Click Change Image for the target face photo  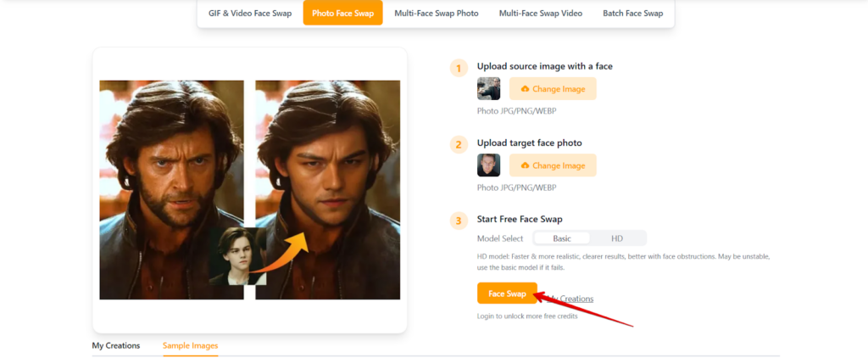click(x=553, y=165)
